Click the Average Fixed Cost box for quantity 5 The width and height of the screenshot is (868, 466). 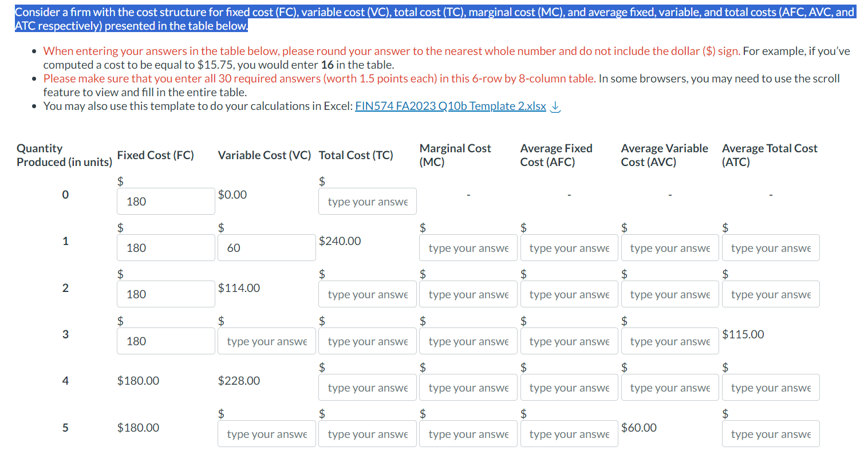(569, 433)
